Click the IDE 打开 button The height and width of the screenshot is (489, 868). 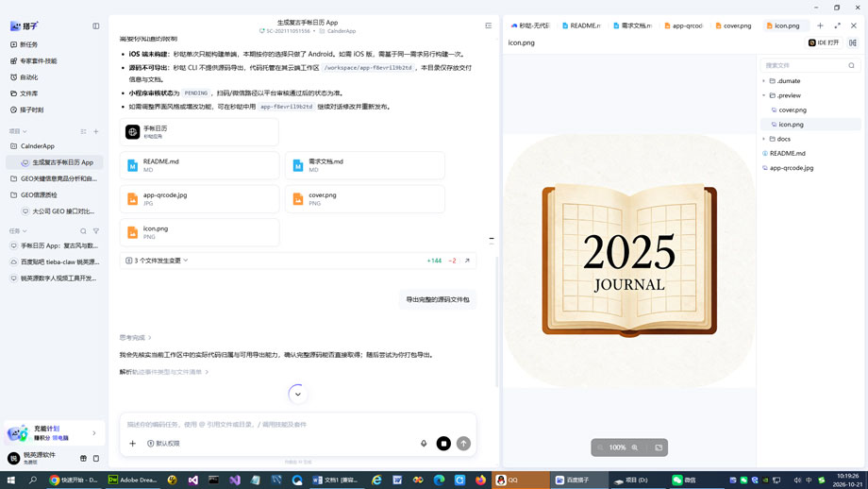[x=824, y=42]
